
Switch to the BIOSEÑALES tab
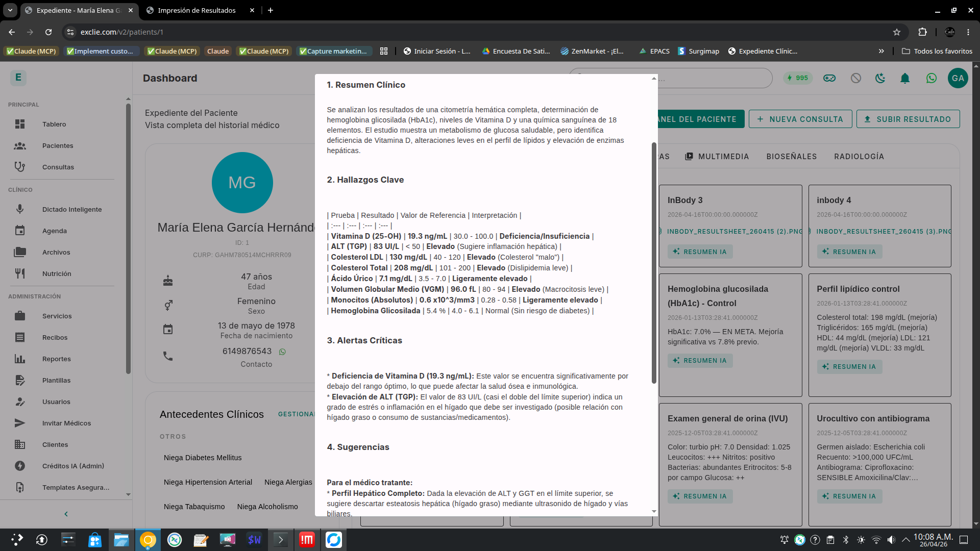791,157
